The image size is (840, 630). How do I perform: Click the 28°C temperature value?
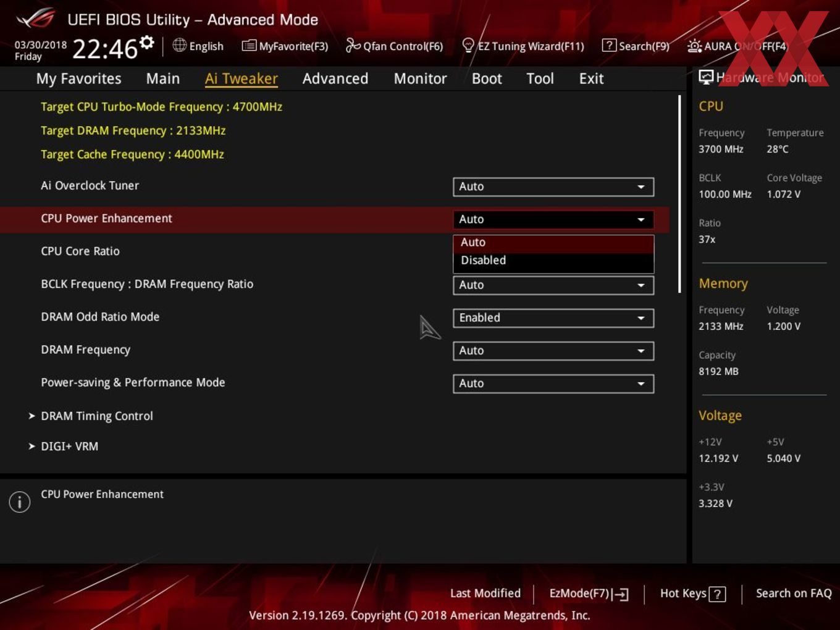point(778,149)
